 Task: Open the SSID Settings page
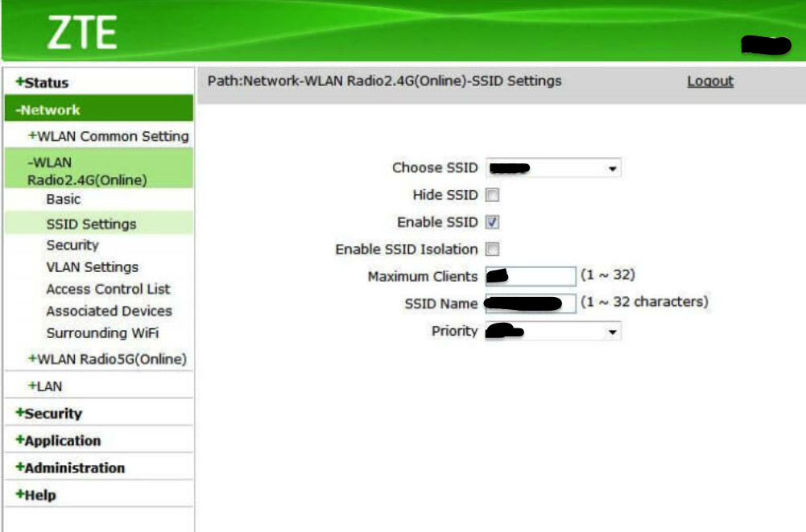[92, 224]
